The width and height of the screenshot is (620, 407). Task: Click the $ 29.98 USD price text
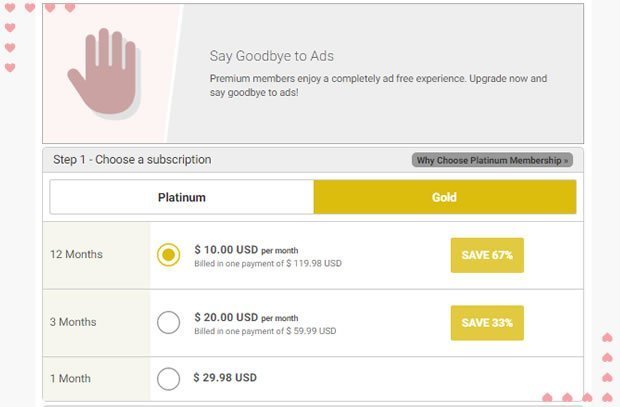[x=225, y=378]
